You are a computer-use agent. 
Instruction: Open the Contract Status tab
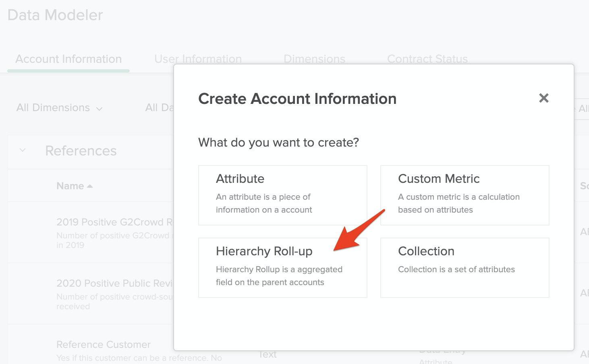point(427,59)
